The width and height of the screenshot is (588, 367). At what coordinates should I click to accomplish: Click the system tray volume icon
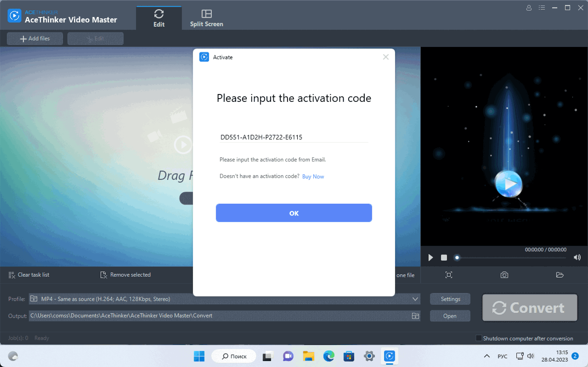[x=531, y=356]
